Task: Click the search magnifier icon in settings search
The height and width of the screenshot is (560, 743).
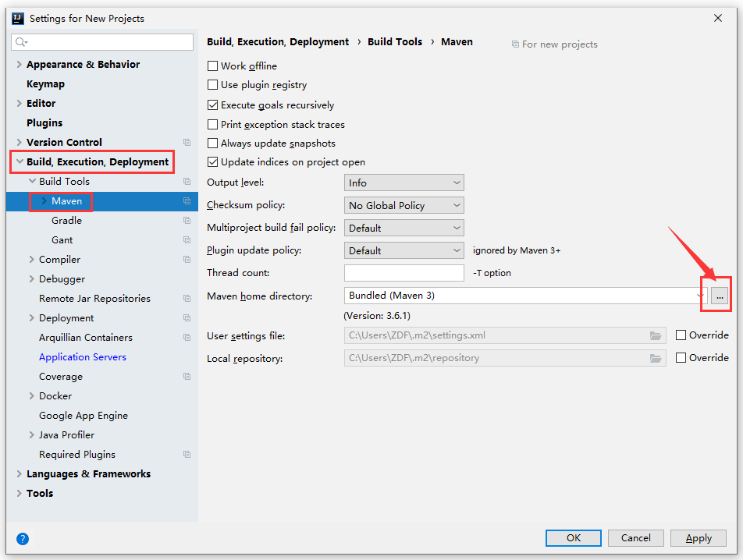Action: [x=21, y=42]
